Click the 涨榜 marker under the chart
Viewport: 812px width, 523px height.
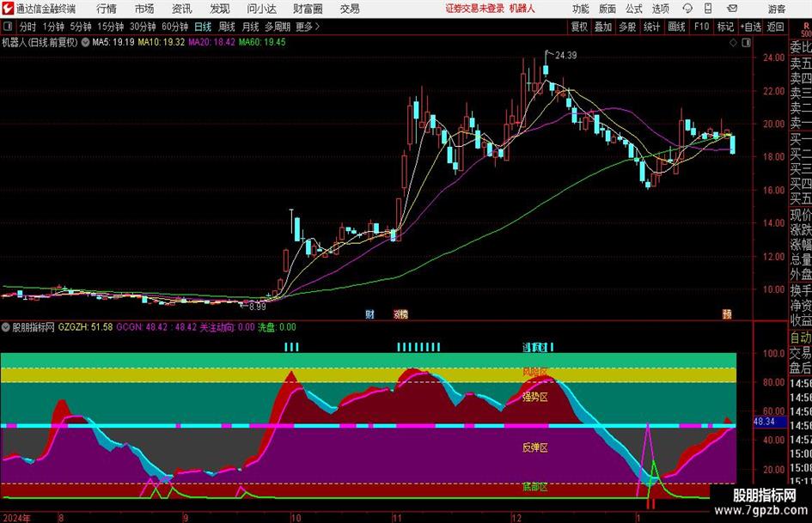[400, 313]
